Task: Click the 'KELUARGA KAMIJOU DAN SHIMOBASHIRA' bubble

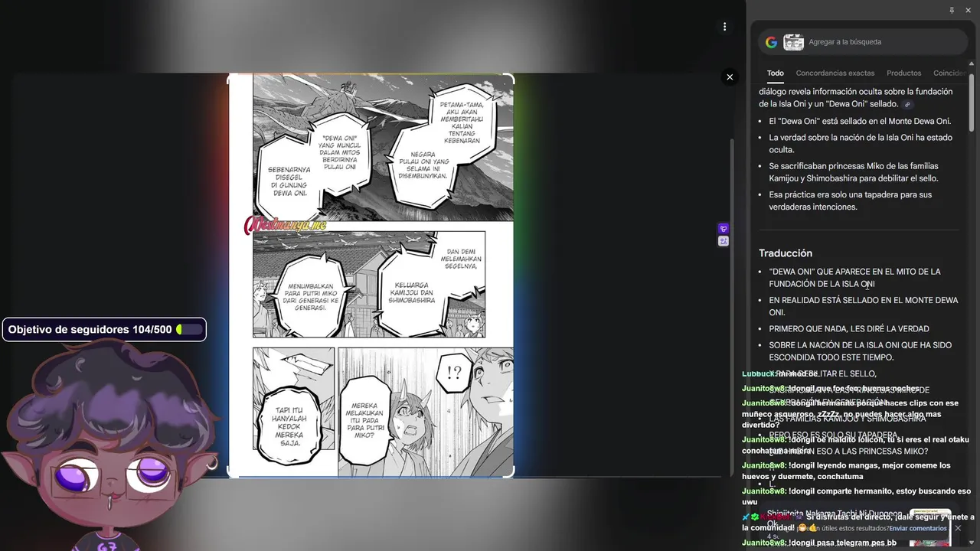Action: 412,292
